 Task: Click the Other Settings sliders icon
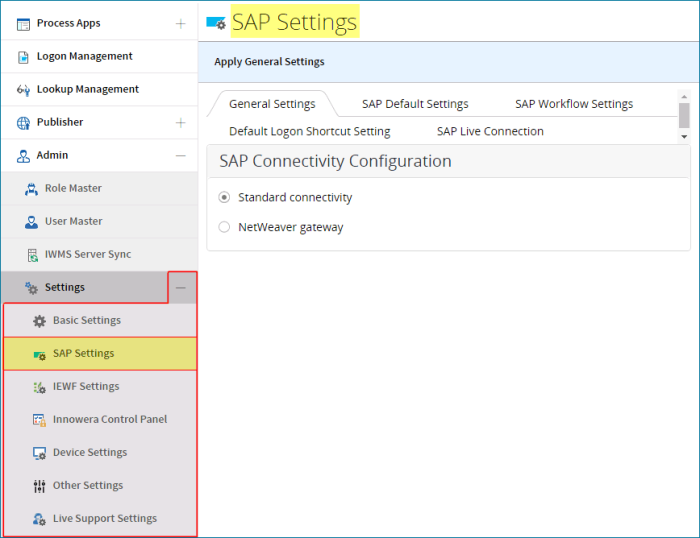39,486
